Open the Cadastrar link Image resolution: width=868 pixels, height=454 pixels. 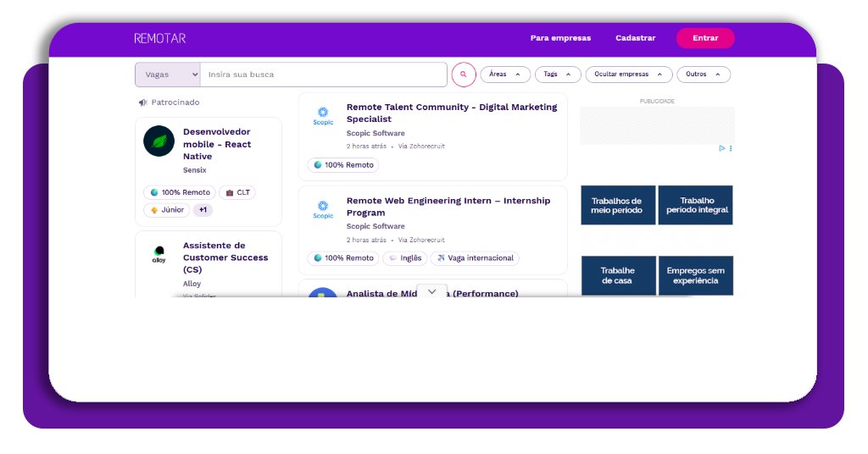[x=635, y=38]
